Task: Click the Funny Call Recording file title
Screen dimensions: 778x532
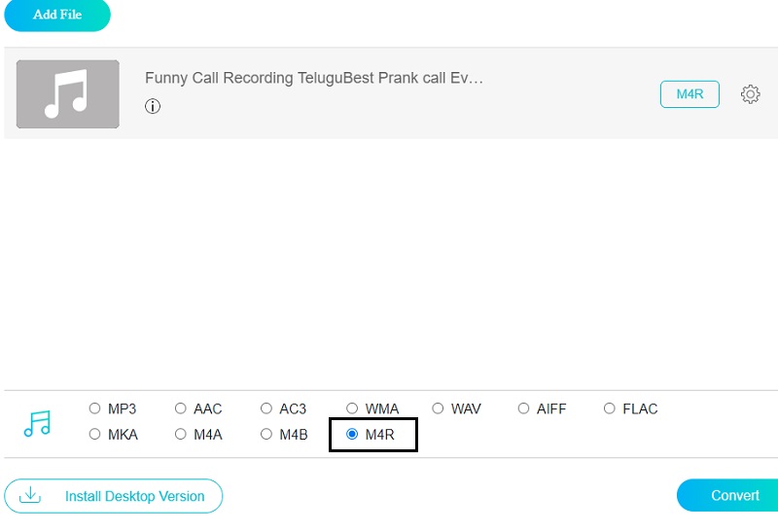Action: pos(313,78)
